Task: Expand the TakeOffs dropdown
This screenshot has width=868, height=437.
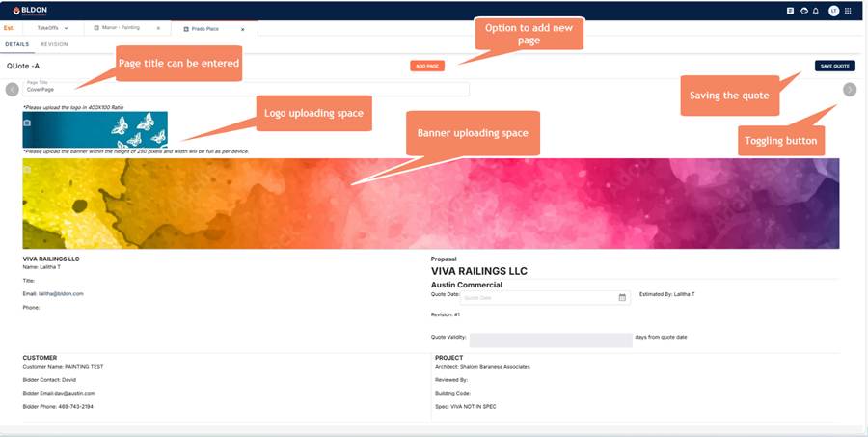Action: 66,29
